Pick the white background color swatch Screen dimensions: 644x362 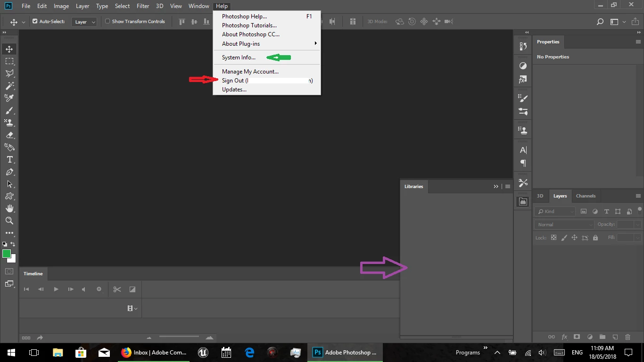(13, 259)
